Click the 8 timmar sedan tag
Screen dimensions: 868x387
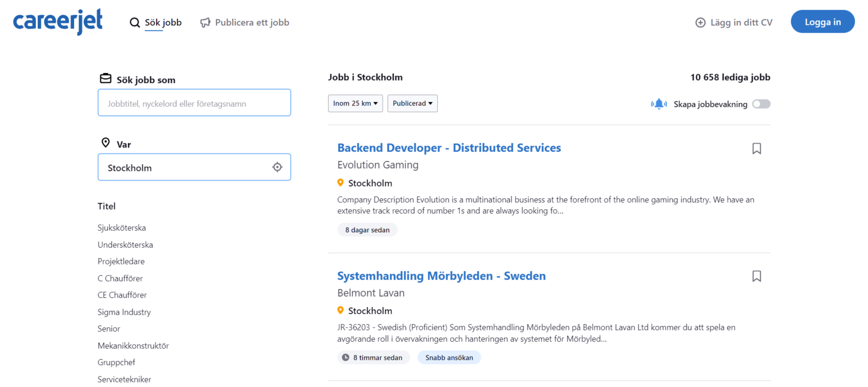[x=373, y=358]
